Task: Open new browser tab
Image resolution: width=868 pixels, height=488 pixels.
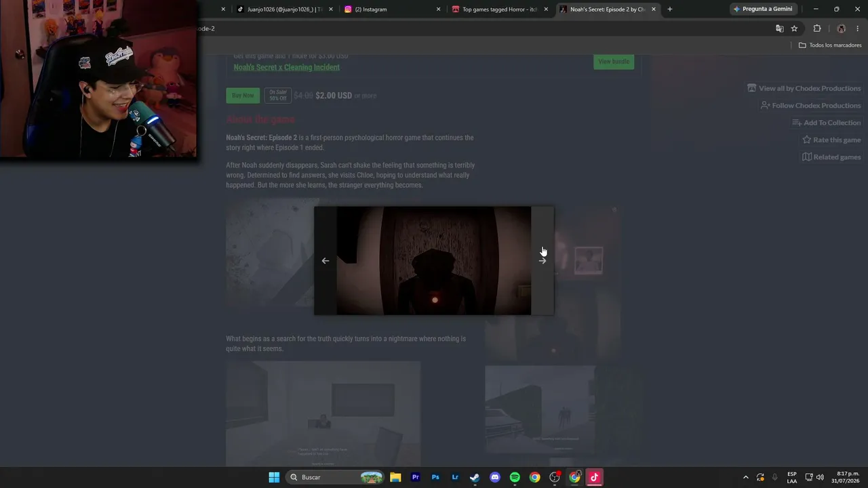Action: coord(670,9)
